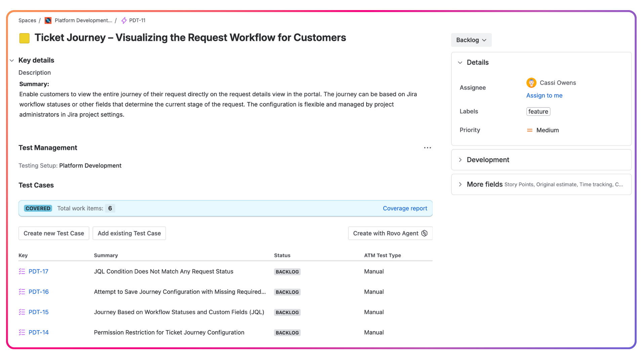The width and height of the screenshot is (644, 358).
Task: Click 'Journey Based on Workflow Statuses' summary
Action: (179, 312)
